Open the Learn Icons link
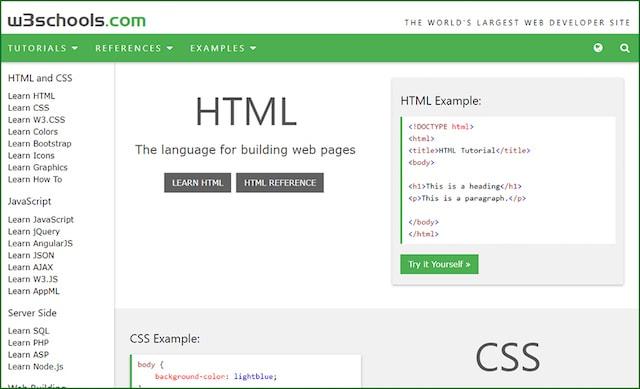640x389 pixels. tap(31, 156)
